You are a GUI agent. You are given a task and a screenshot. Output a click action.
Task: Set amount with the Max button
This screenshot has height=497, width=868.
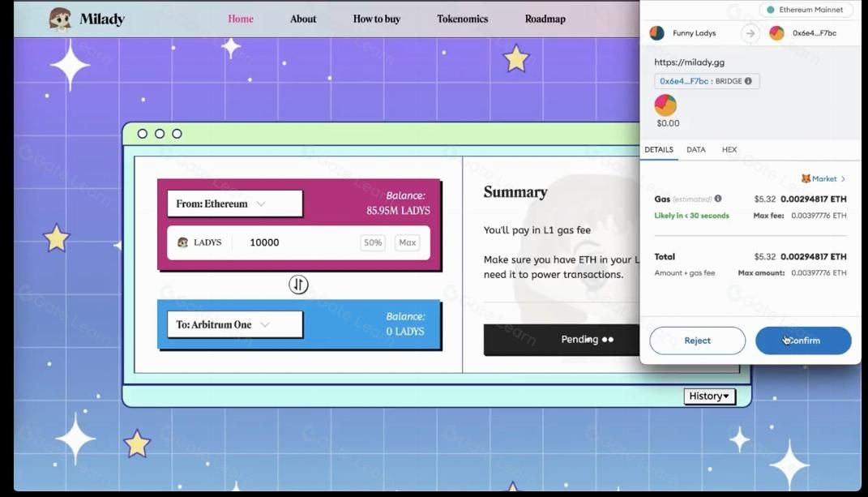tap(408, 242)
